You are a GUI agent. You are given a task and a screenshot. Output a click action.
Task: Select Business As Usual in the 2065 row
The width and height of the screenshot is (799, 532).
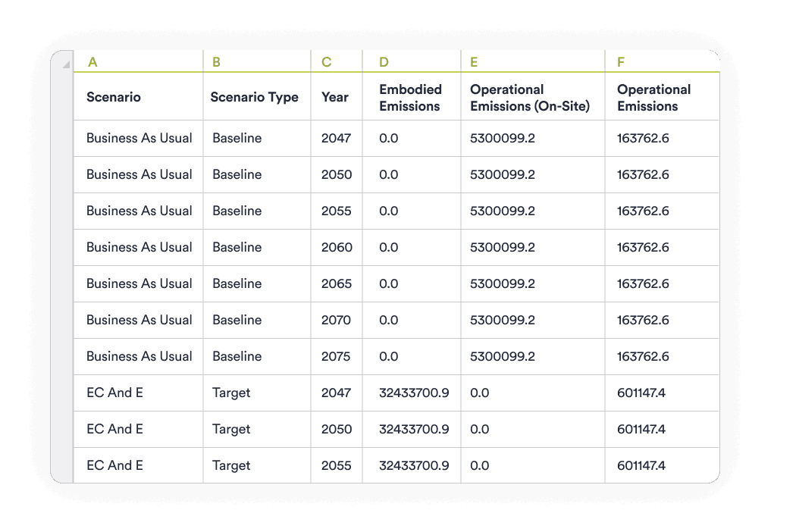139,283
